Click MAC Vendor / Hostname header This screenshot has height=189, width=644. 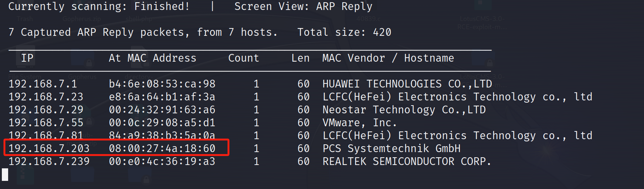(x=388, y=58)
